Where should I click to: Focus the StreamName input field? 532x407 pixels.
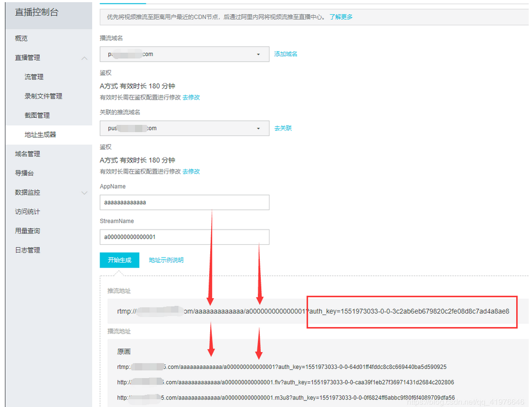[x=185, y=237]
